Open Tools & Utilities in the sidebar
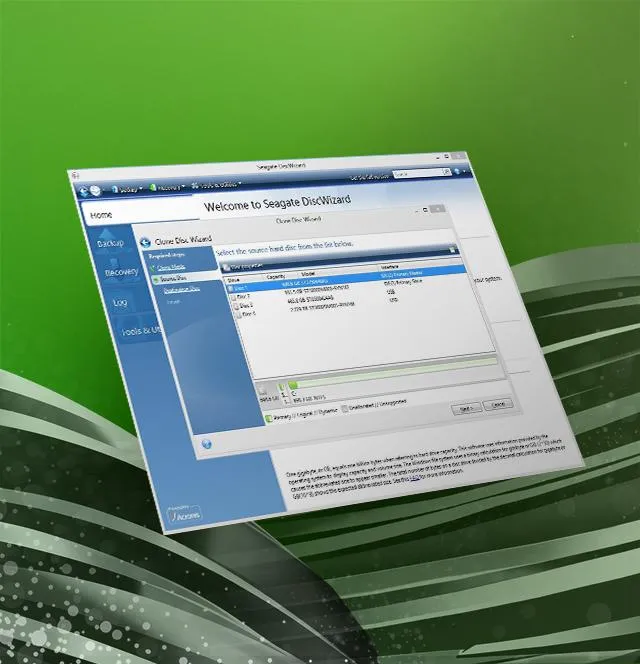Screen dimensions: 640x664 tap(141, 330)
